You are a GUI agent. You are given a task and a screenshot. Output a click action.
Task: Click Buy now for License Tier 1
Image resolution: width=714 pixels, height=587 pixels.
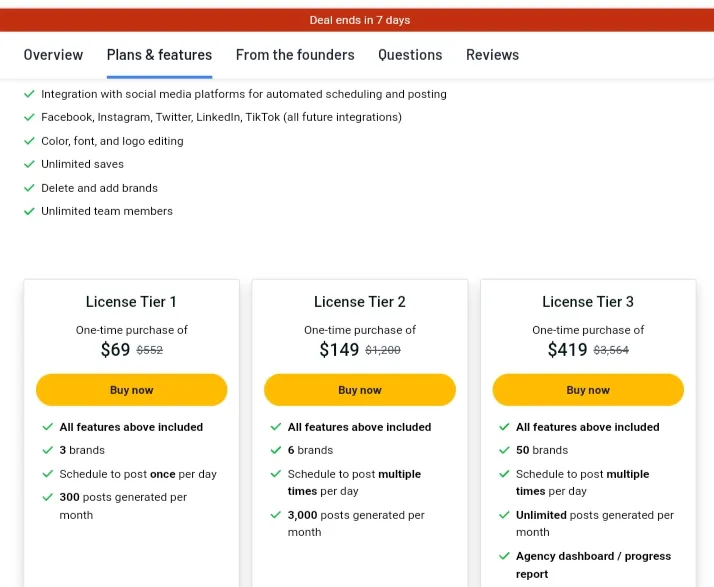(x=131, y=390)
